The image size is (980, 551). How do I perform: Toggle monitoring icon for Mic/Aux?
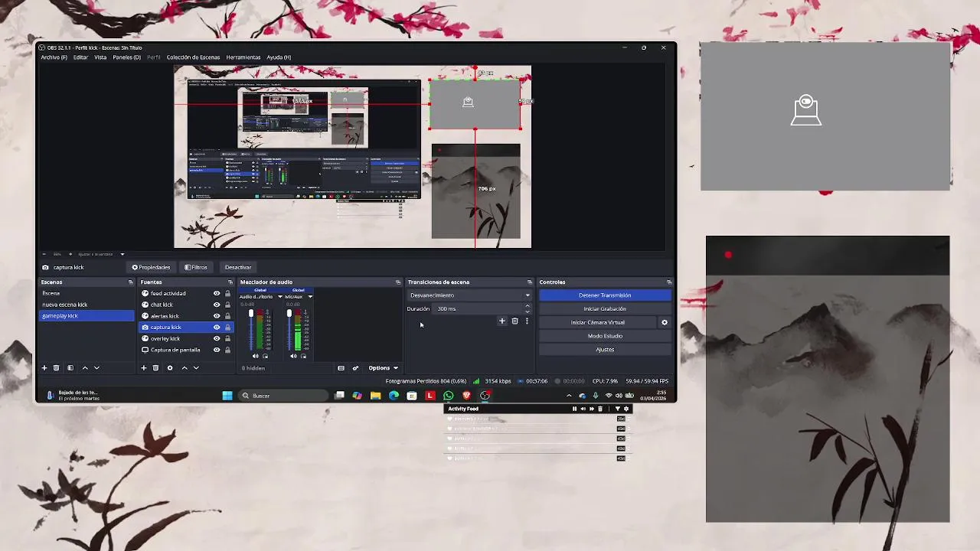(x=304, y=356)
